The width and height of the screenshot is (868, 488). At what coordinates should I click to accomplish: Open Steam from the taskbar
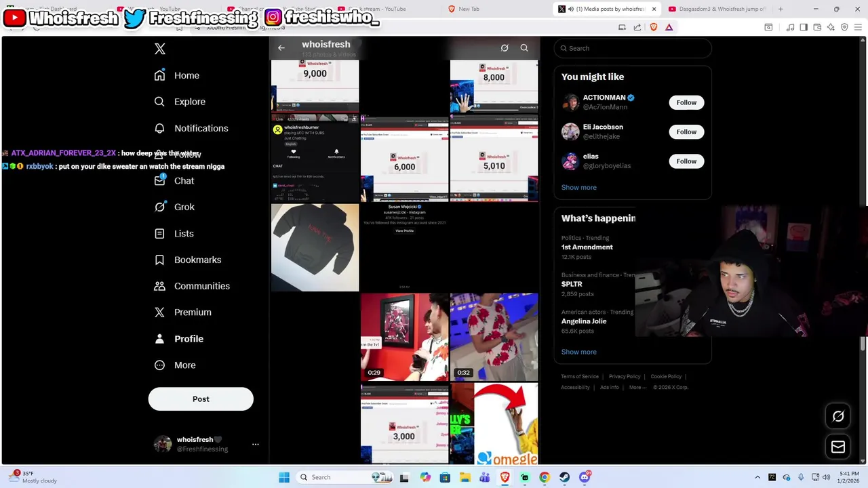tap(564, 477)
